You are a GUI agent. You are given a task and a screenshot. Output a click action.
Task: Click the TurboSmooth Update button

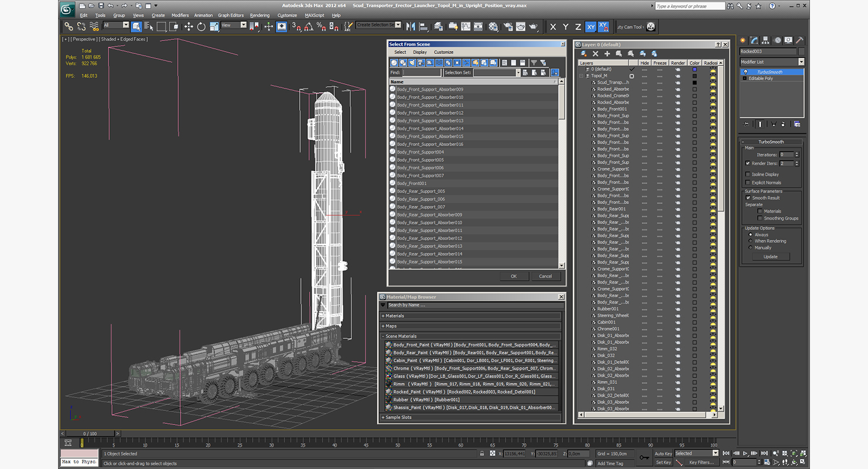pos(771,256)
